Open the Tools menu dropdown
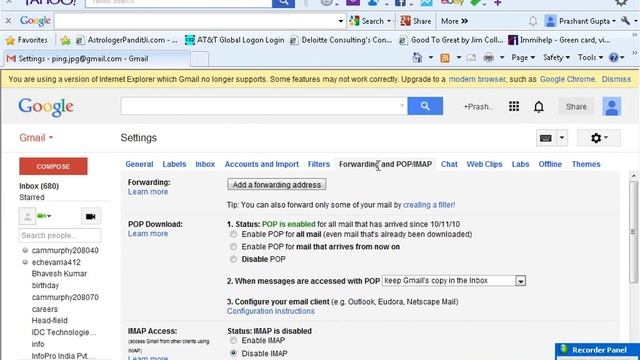The image size is (640, 360). pyautogui.click(x=590, y=58)
